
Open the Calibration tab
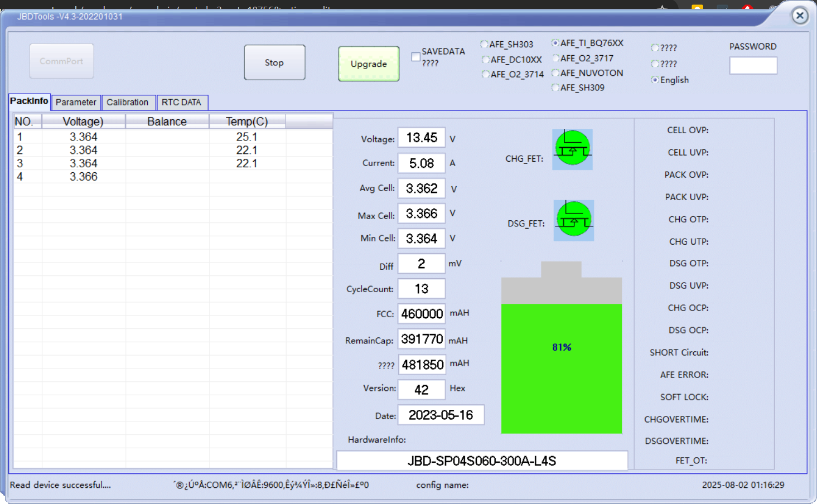tap(128, 103)
